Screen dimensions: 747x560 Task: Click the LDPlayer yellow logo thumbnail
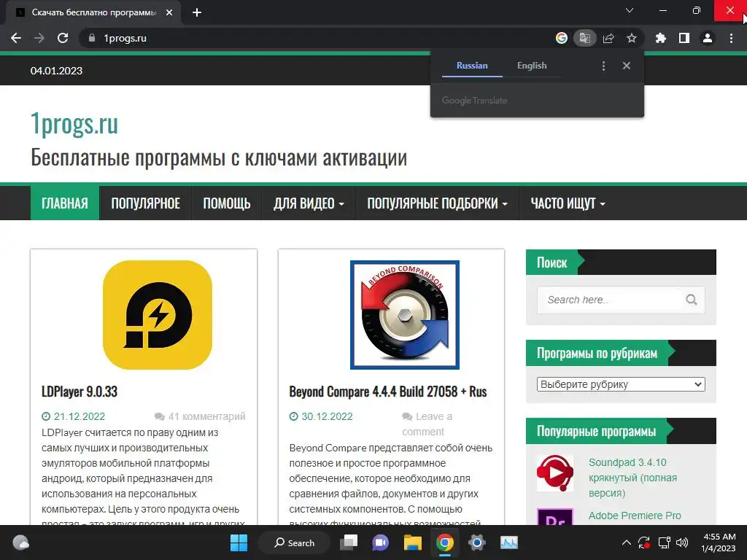tap(158, 315)
